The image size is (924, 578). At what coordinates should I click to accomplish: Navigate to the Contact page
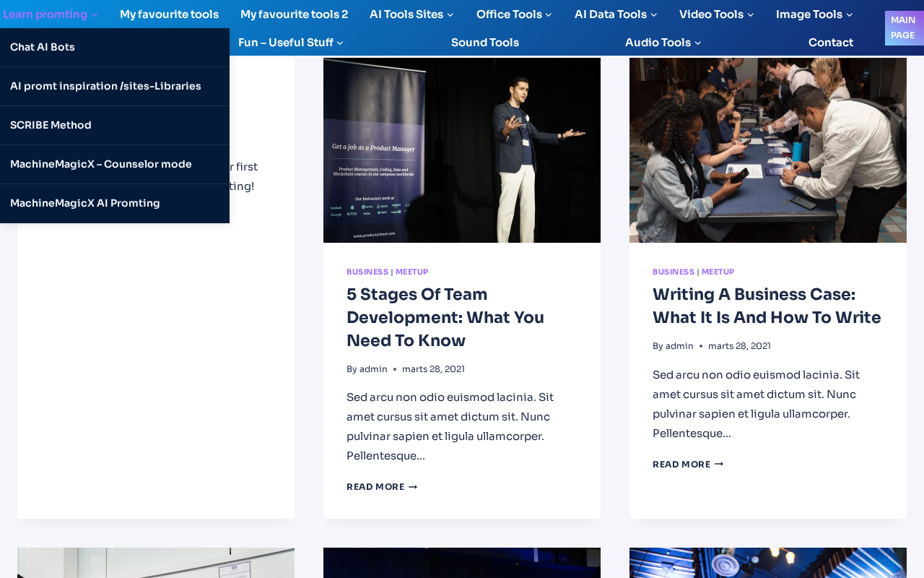pyautogui.click(x=830, y=43)
